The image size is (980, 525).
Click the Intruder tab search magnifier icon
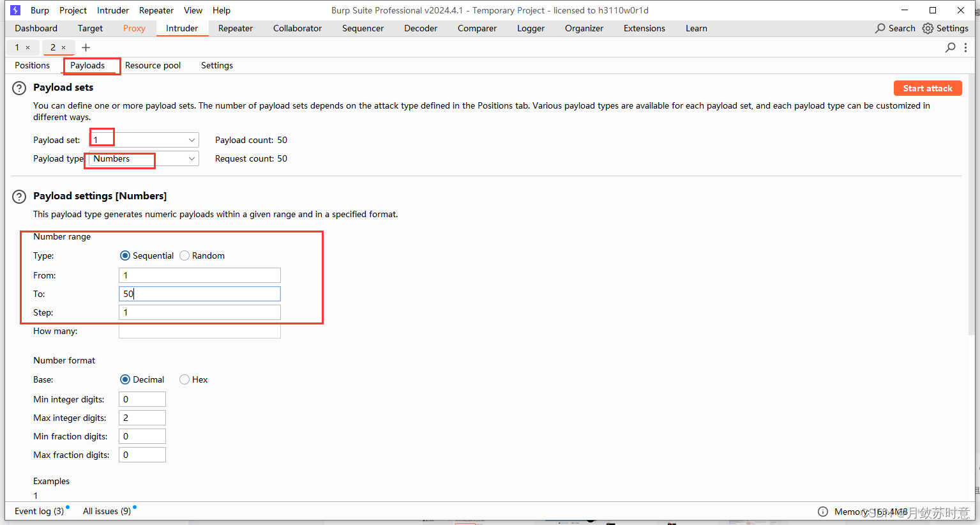point(951,47)
